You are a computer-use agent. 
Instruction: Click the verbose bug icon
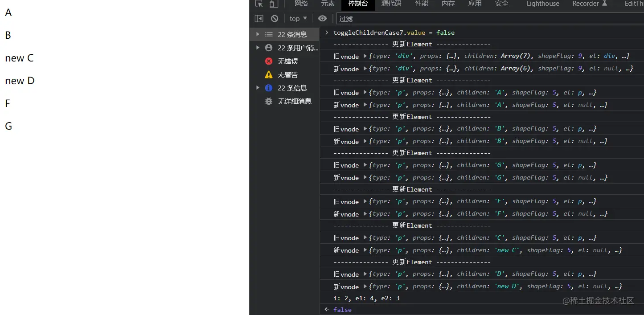pos(269,101)
